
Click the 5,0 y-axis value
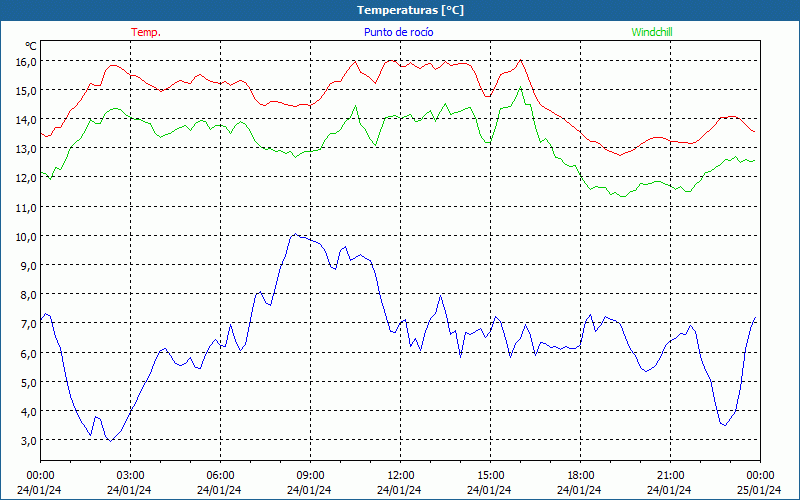pyautogui.click(x=29, y=382)
